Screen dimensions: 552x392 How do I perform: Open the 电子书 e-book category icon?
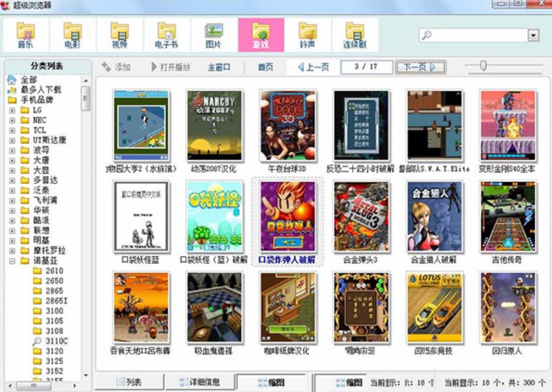[167, 35]
